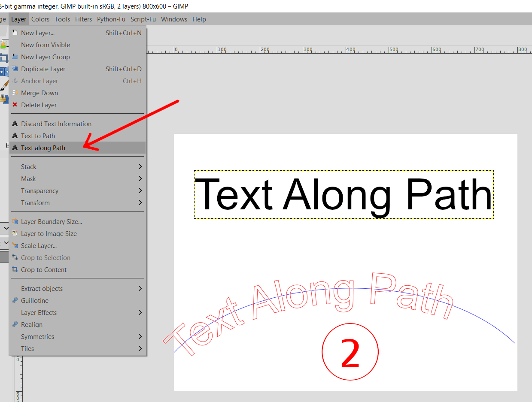Open the Colors menu
This screenshot has width=532, height=402.
(40, 19)
